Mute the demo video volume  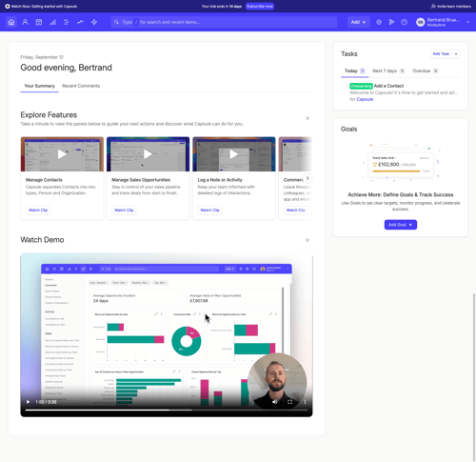275,402
